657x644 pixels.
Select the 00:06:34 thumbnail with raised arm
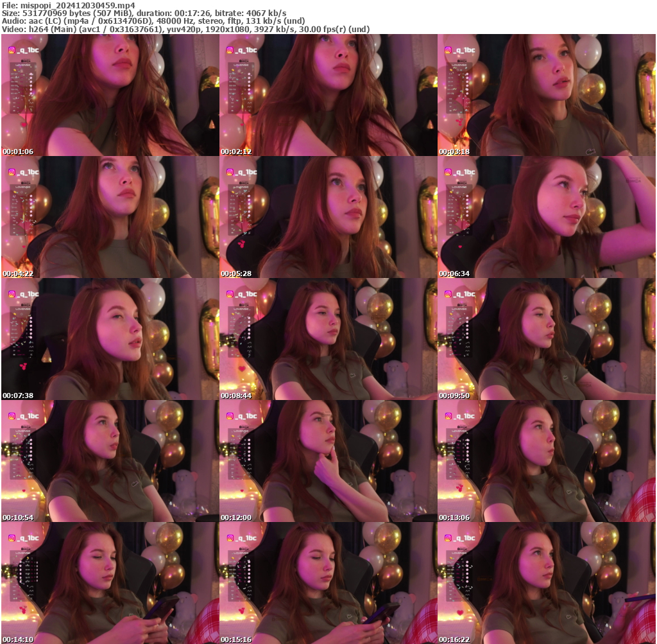pos(546,217)
